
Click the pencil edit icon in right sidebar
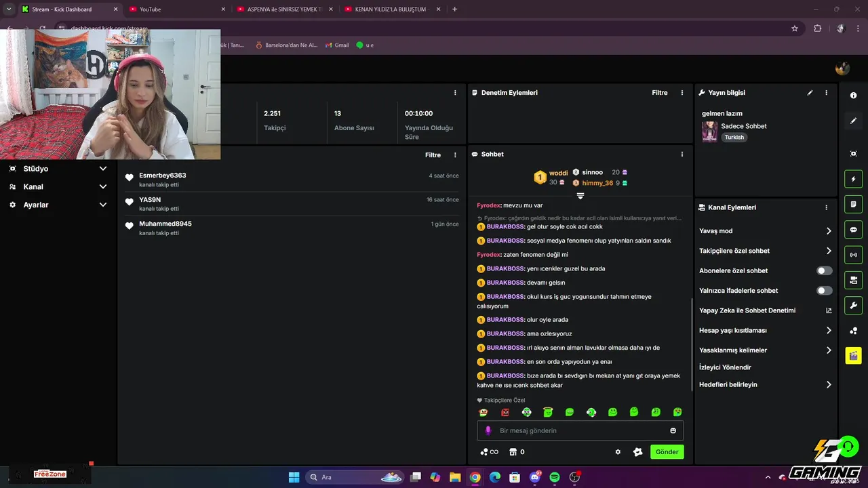point(853,121)
